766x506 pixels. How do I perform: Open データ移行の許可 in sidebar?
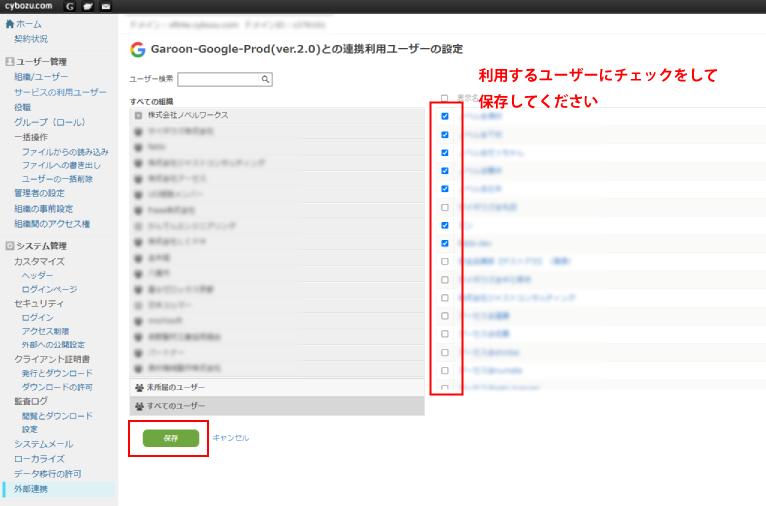click(x=47, y=474)
